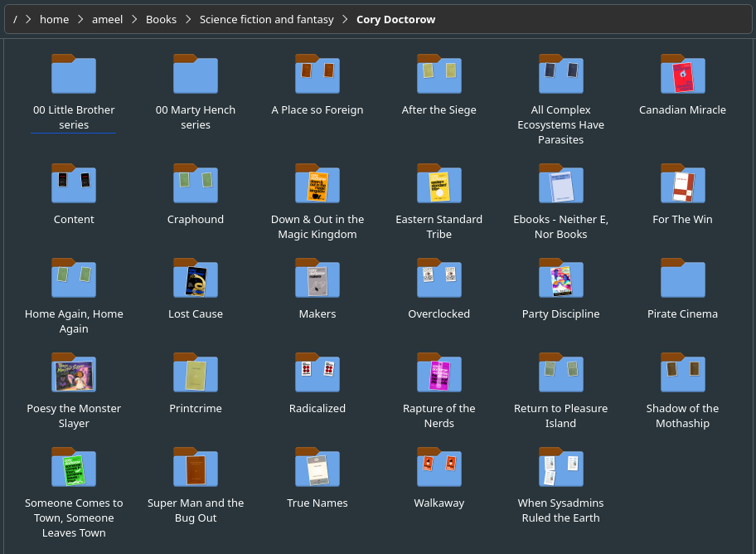Click the 'Printcrime' folder name
756x554 pixels.
pos(196,408)
